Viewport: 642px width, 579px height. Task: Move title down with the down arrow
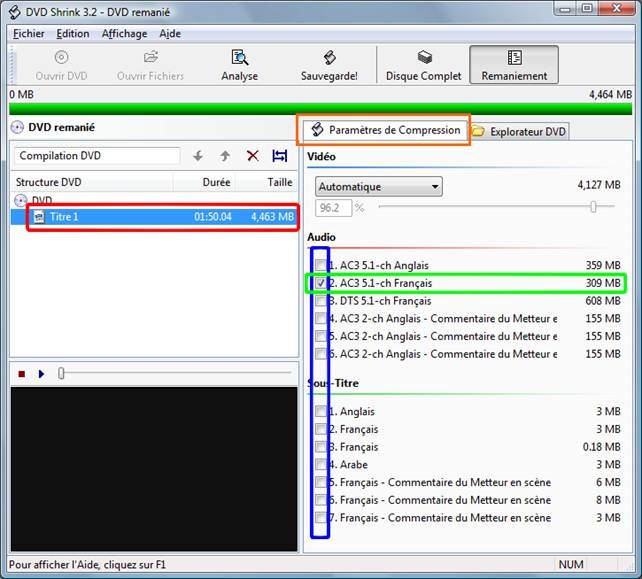pos(198,156)
